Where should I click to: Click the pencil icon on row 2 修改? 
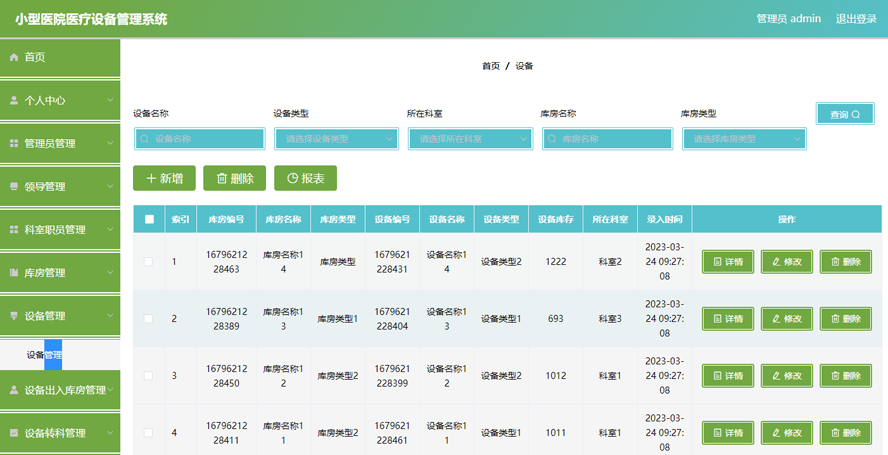[x=776, y=318]
